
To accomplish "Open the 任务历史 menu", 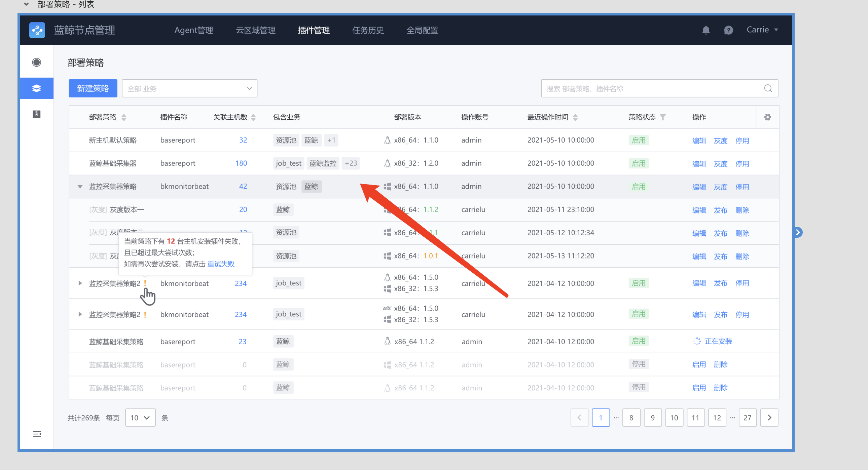I will 368,30.
